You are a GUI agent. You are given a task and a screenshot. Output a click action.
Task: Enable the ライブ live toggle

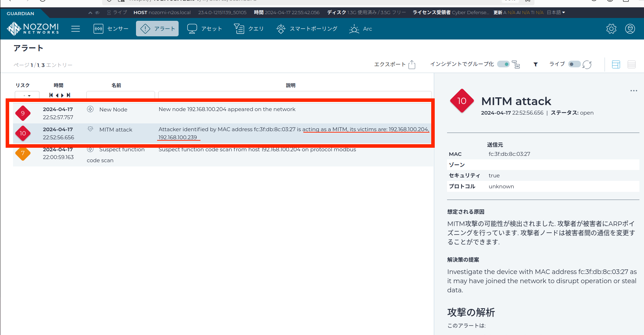(574, 64)
